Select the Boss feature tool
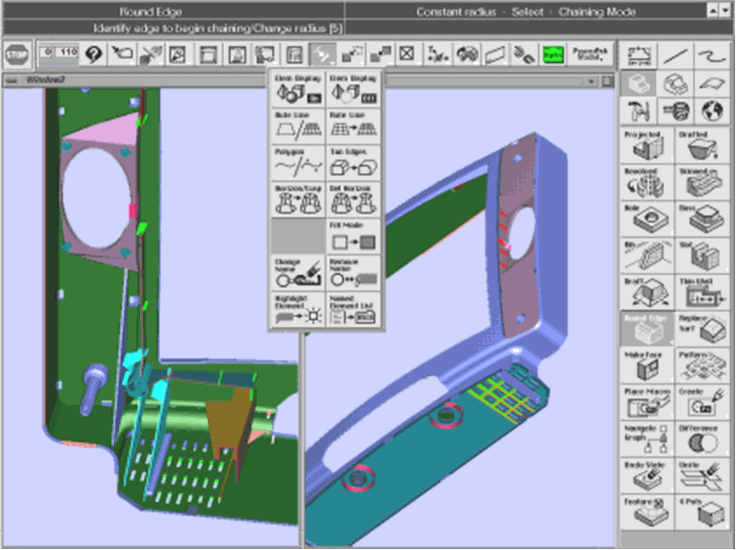This screenshot has width=736, height=550. point(702,219)
